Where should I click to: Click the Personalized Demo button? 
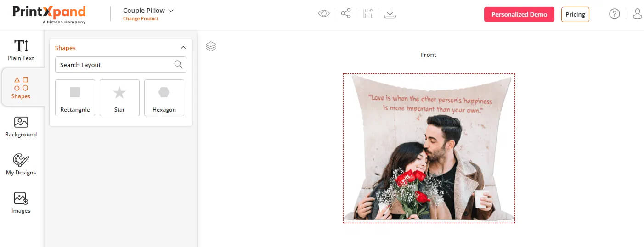point(519,14)
